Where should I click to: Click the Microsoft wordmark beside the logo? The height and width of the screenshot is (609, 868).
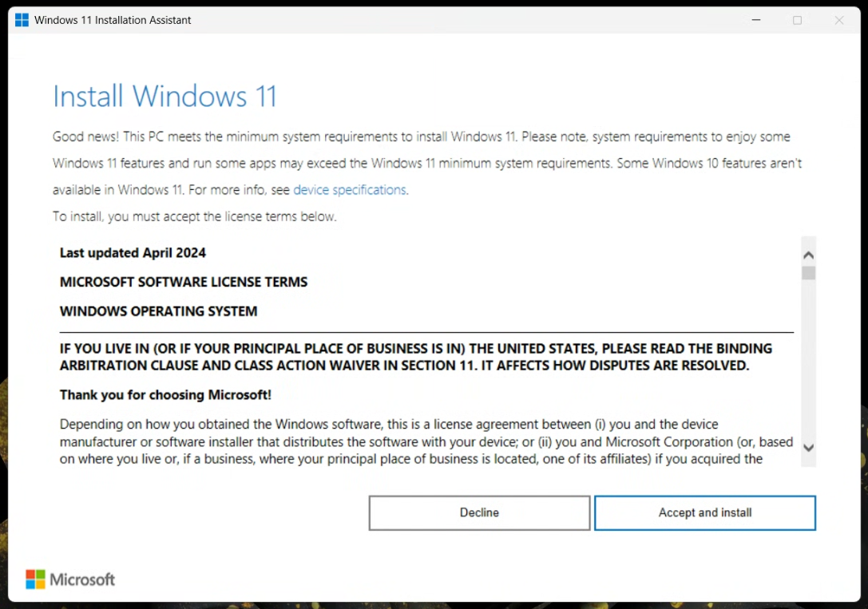tap(82, 579)
